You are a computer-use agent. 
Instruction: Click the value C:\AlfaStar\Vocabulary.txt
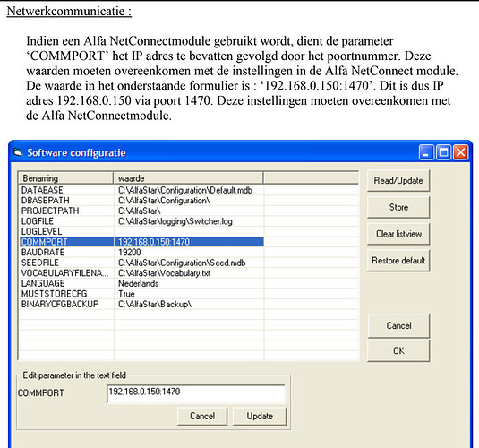(164, 273)
